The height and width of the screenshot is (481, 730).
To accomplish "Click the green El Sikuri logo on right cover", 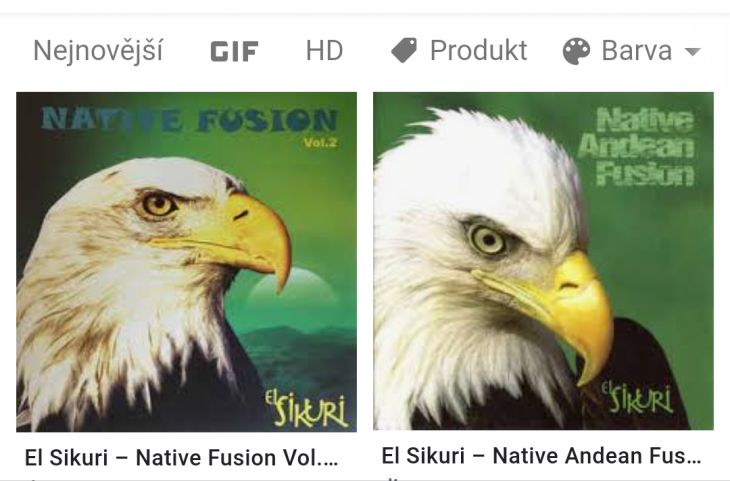I will pyautogui.click(x=637, y=398).
